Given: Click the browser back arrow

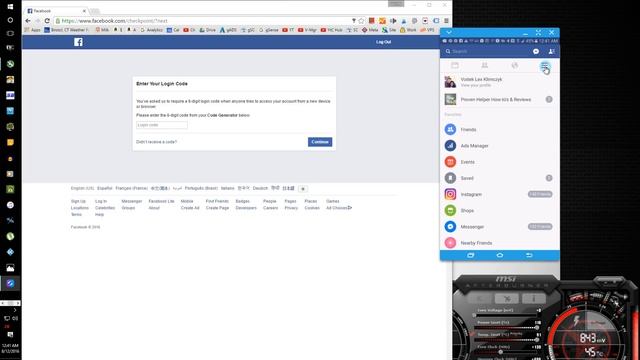Looking at the screenshot, I should pyautogui.click(x=28, y=21).
